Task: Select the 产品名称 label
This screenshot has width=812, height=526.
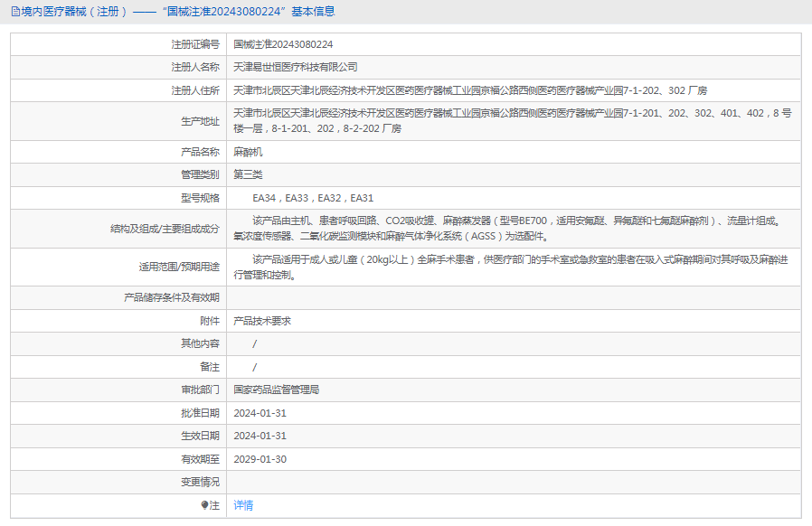Action: (200, 152)
